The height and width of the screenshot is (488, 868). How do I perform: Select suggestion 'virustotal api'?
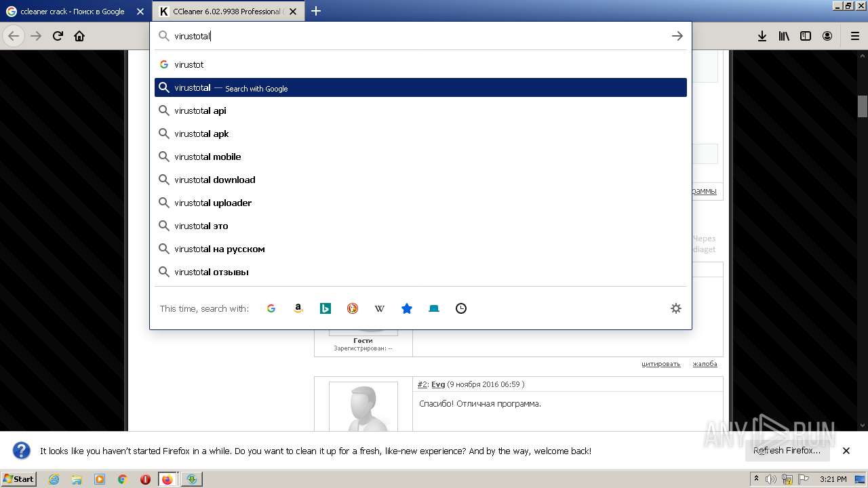pyautogui.click(x=420, y=110)
